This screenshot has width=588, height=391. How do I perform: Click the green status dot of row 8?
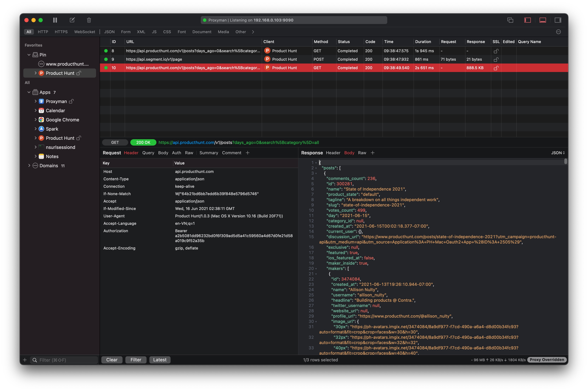pos(106,51)
